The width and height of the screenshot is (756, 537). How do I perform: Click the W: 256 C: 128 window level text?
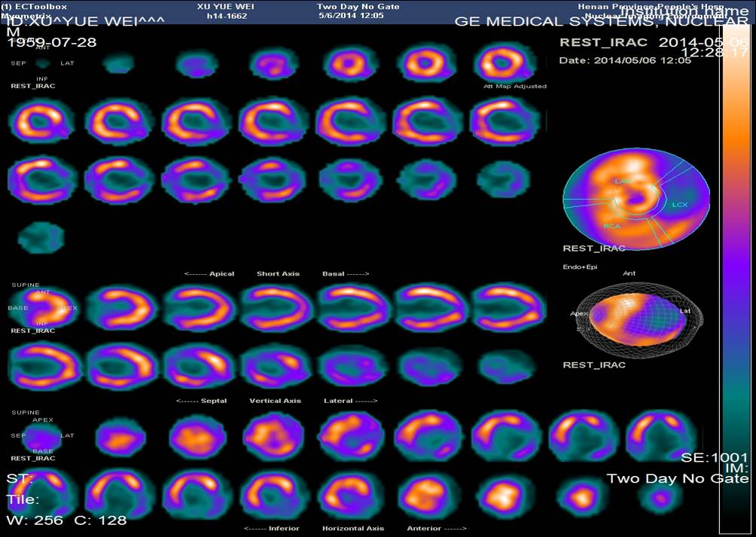(x=66, y=520)
